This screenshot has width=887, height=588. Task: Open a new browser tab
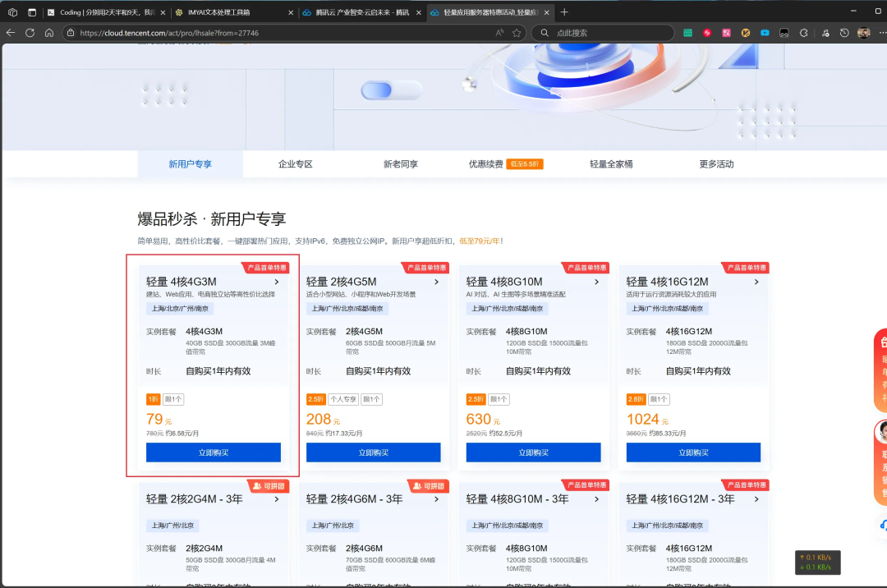564,11
